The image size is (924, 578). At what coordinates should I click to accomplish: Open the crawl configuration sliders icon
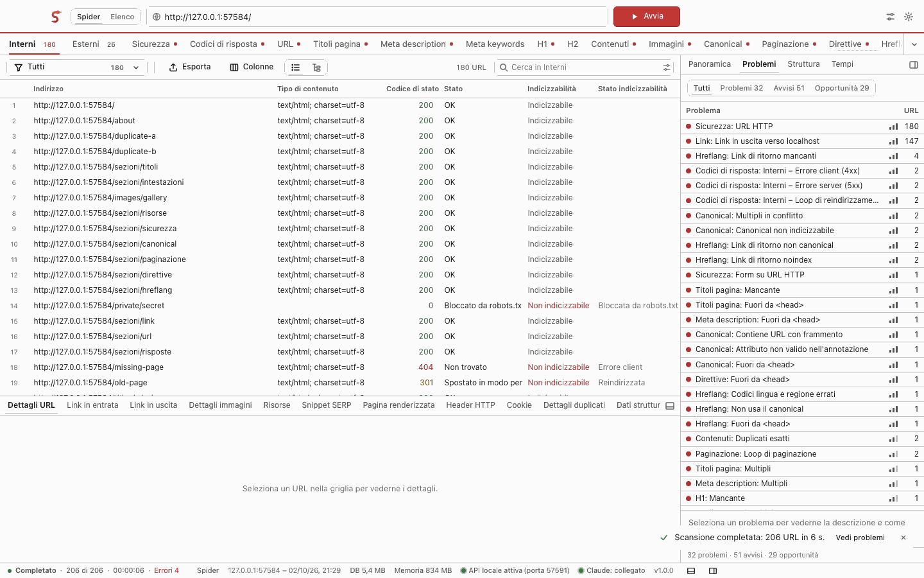click(x=891, y=17)
